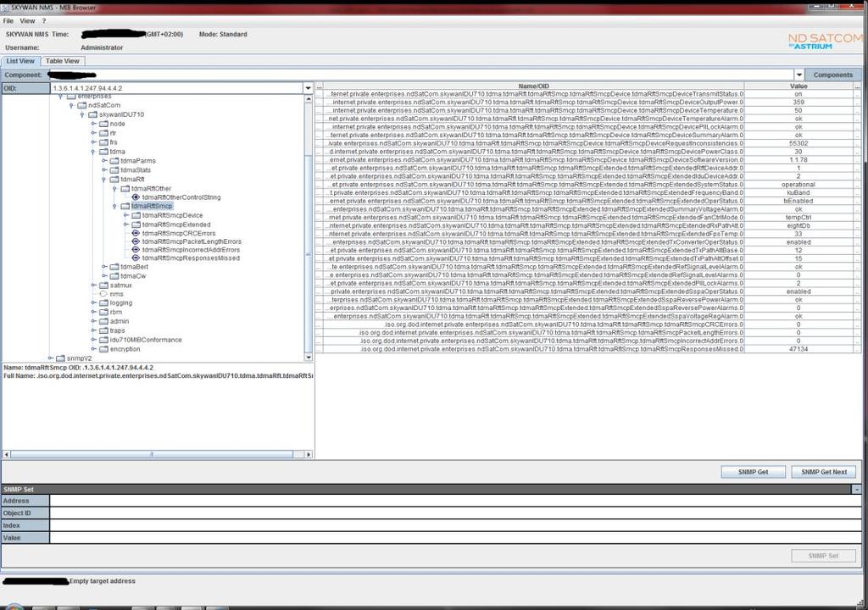The image size is (868, 610).
Task: Select the row with value kuBand
Action: click(x=588, y=192)
